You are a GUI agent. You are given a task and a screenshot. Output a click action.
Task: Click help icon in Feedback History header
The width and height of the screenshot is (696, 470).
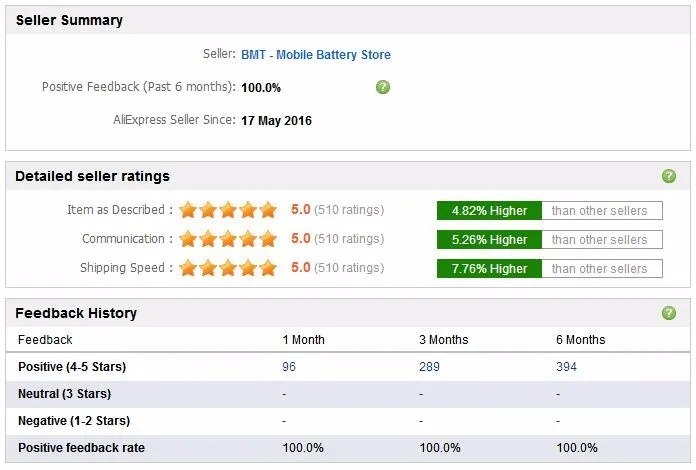[669, 313]
